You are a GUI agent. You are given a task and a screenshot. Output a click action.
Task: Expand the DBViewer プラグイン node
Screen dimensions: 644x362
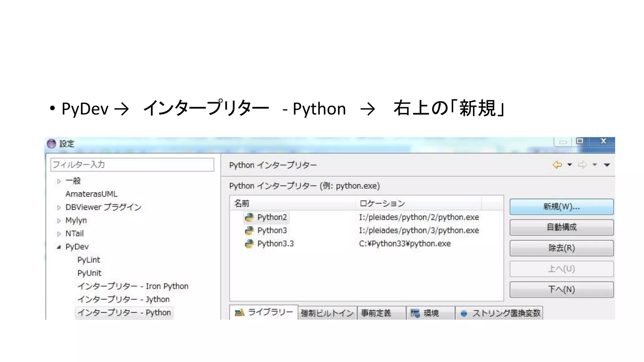(59, 208)
